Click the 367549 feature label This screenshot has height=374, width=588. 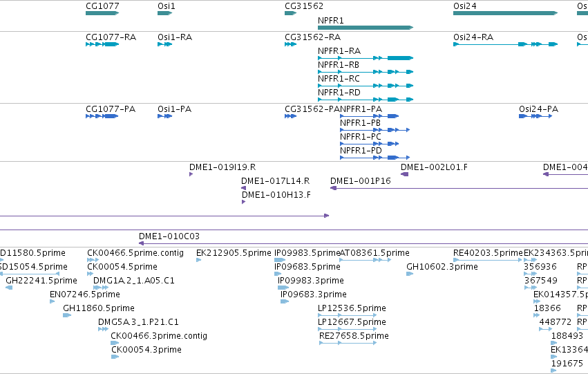(x=540, y=281)
